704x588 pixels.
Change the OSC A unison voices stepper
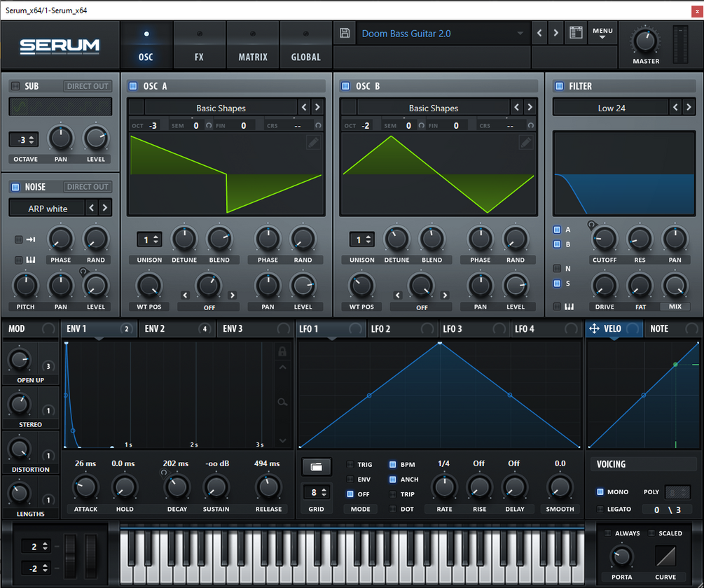(x=149, y=239)
